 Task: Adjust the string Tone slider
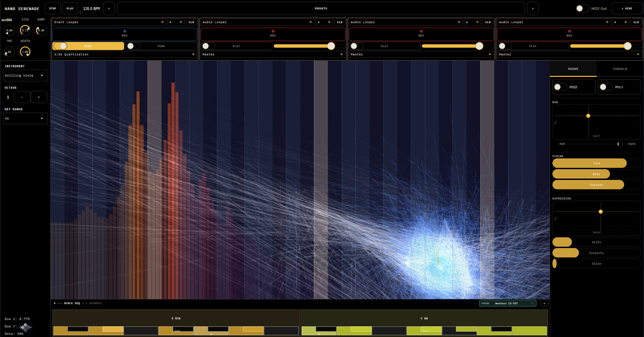(597, 163)
